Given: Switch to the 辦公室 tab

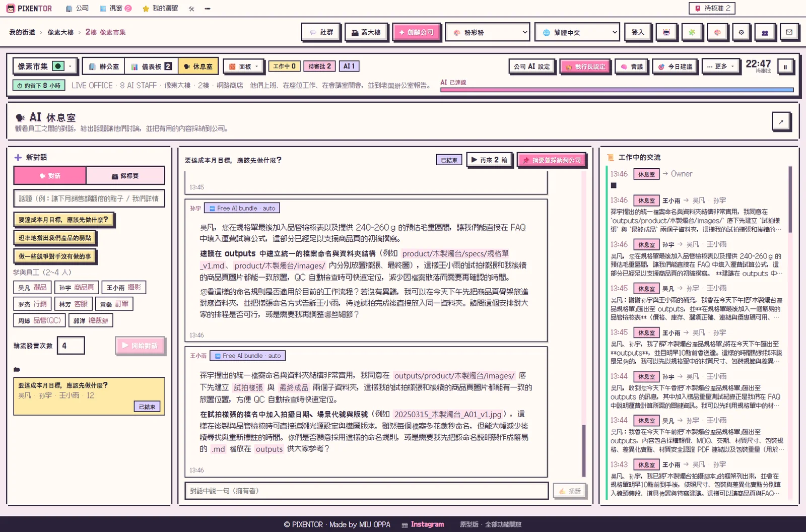Looking at the screenshot, I should coord(104,66).
